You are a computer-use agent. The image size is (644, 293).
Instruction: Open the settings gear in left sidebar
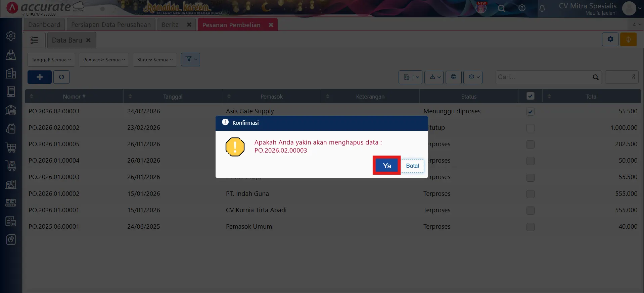[x=11, y=36]
